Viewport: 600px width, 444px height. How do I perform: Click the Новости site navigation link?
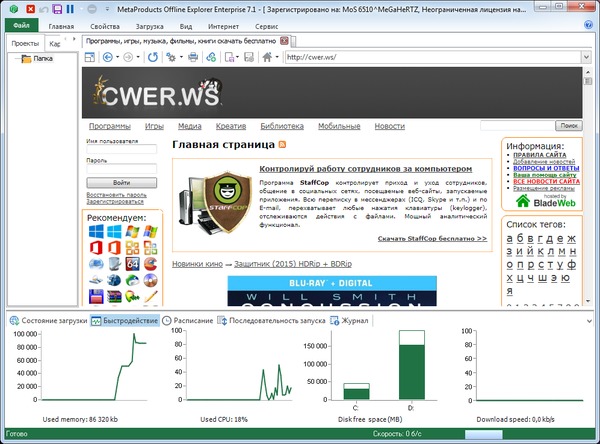[390, 126]
